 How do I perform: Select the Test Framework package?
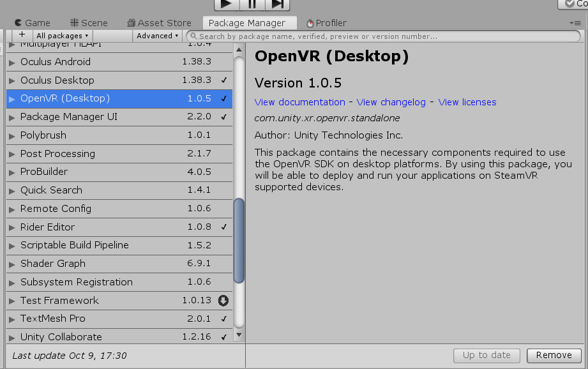[119, 301]
